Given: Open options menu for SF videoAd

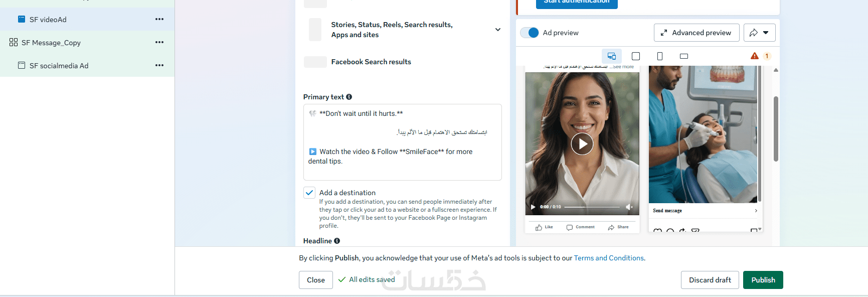Looking at the screenshot, I should pyautogui.click(x=159, y=19).
